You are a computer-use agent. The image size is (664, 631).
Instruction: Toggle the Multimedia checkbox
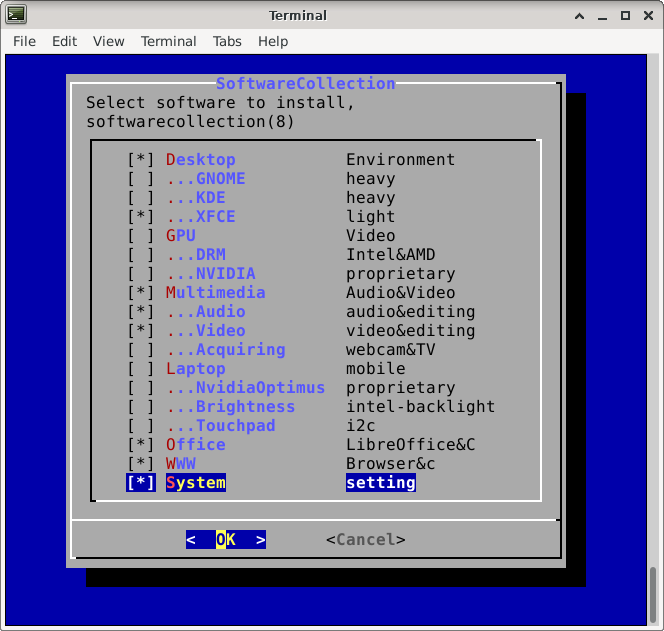tap(141, 293)
